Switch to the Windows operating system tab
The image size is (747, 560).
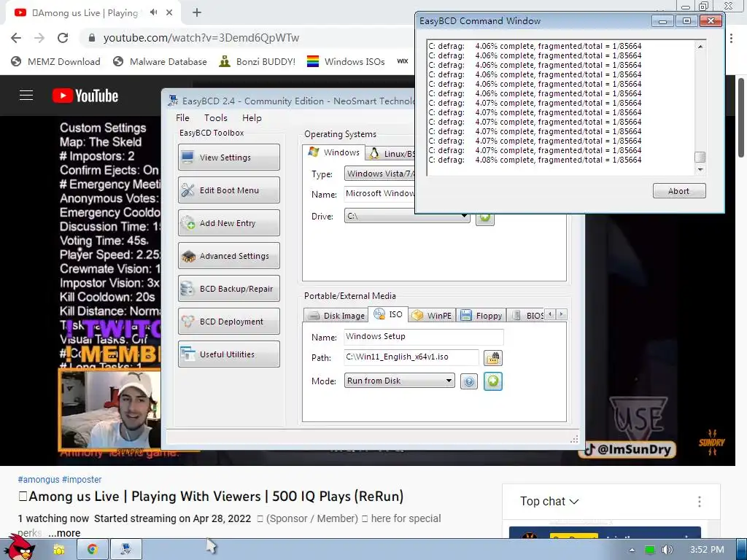[334, 152]
